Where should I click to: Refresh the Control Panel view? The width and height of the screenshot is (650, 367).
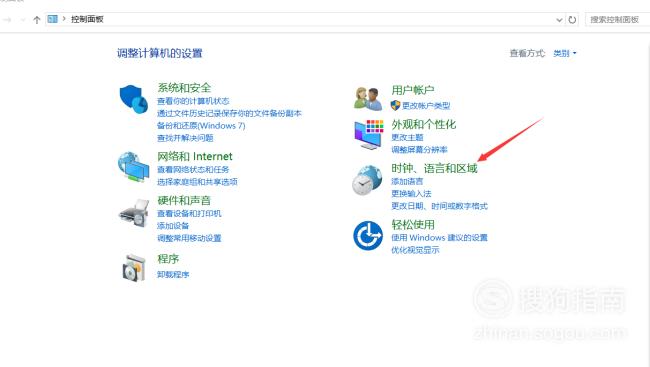(x=572, y=19)
